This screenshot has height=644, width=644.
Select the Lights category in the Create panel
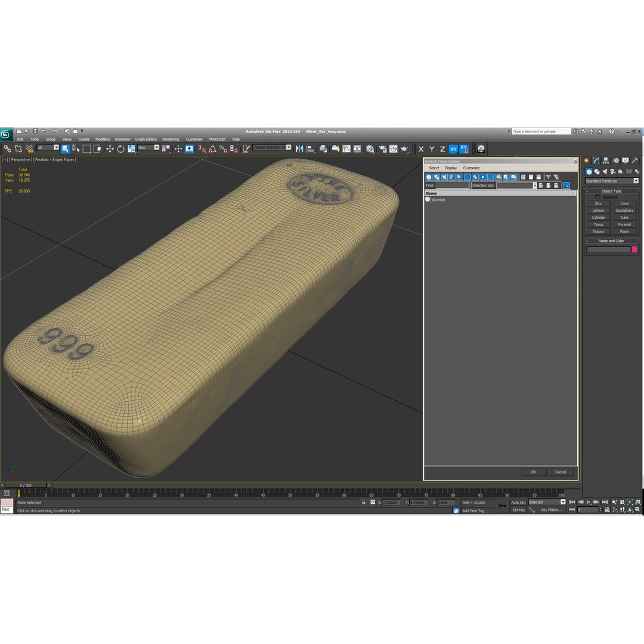tap(605, 172)
